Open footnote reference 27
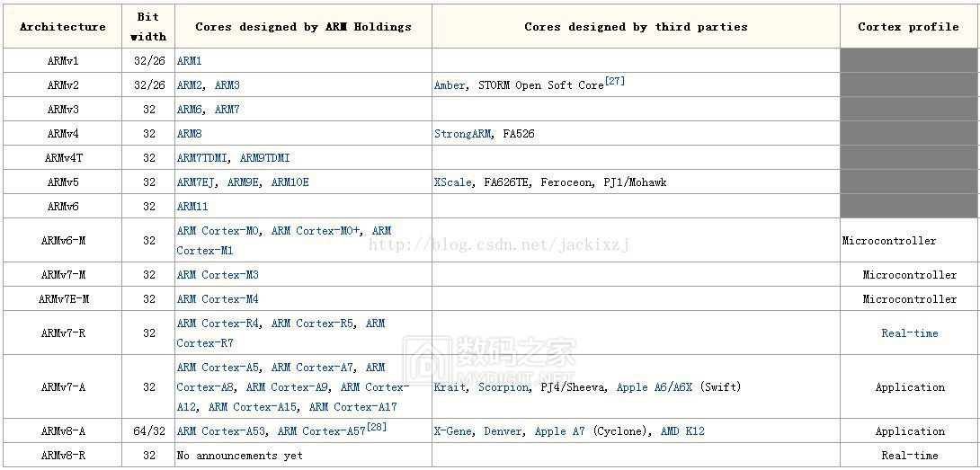This screenshot has width=980, height=470. click(x=615, y=81)
